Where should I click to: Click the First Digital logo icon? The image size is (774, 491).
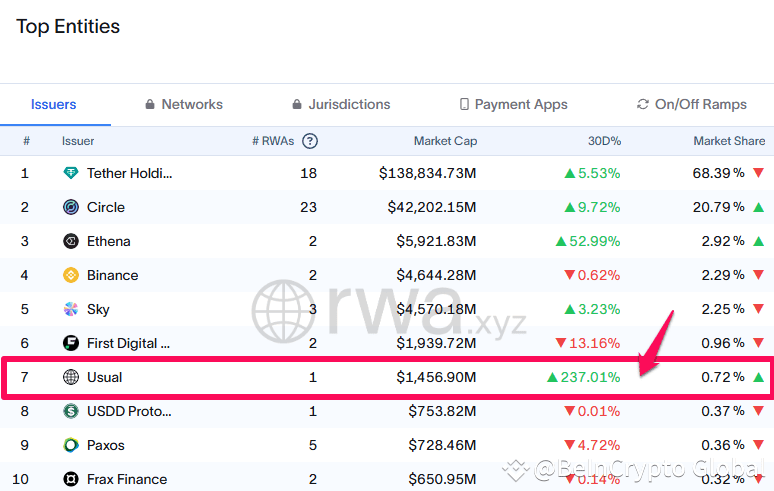click(71, 343)
